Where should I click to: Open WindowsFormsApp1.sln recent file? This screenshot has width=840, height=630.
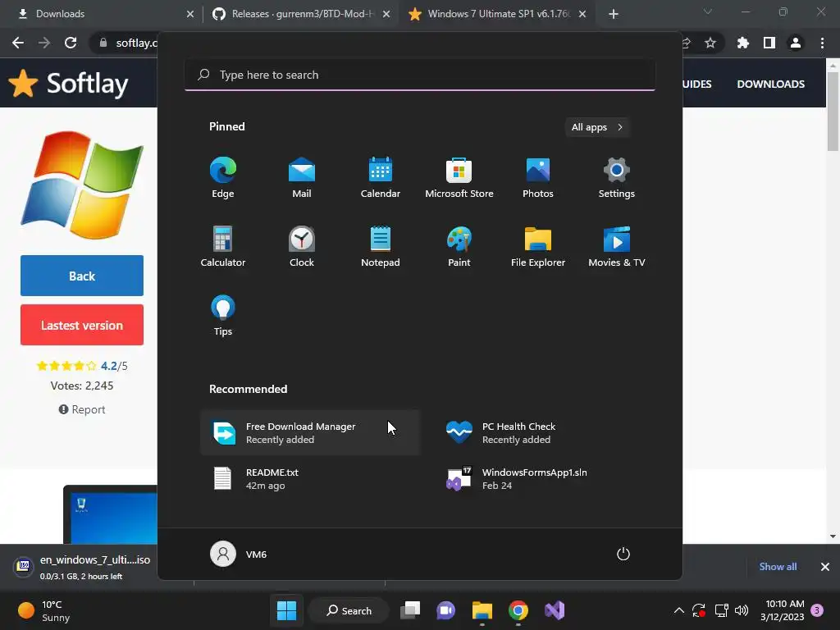coord(546,479)
